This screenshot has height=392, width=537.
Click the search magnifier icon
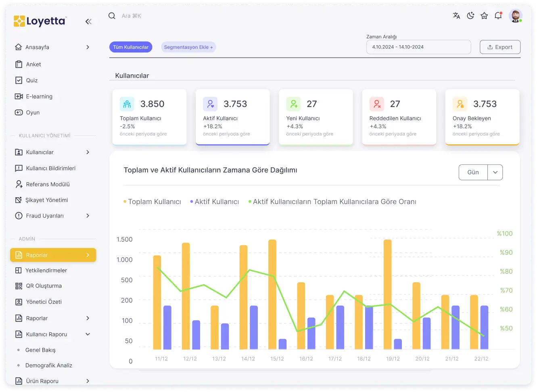point(112,16)
